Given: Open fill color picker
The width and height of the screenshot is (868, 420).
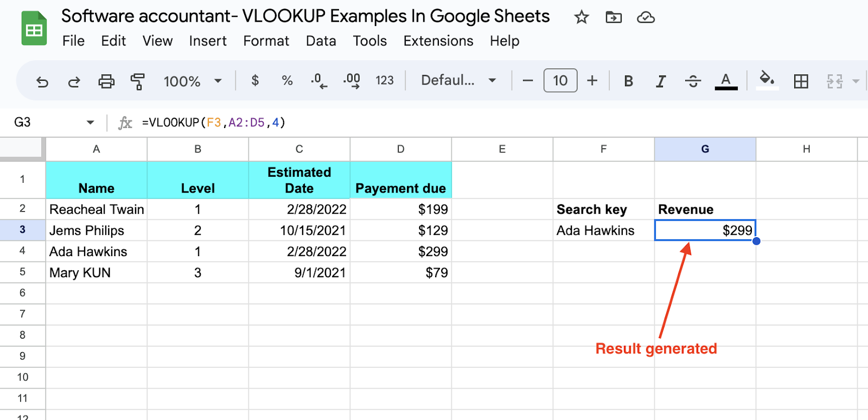Looking at the screenshot, I should click(767, 80).
